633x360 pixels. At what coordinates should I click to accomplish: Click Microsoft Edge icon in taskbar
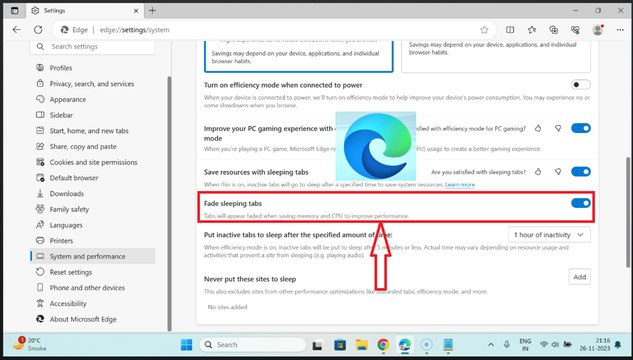(x=405, y=345)
